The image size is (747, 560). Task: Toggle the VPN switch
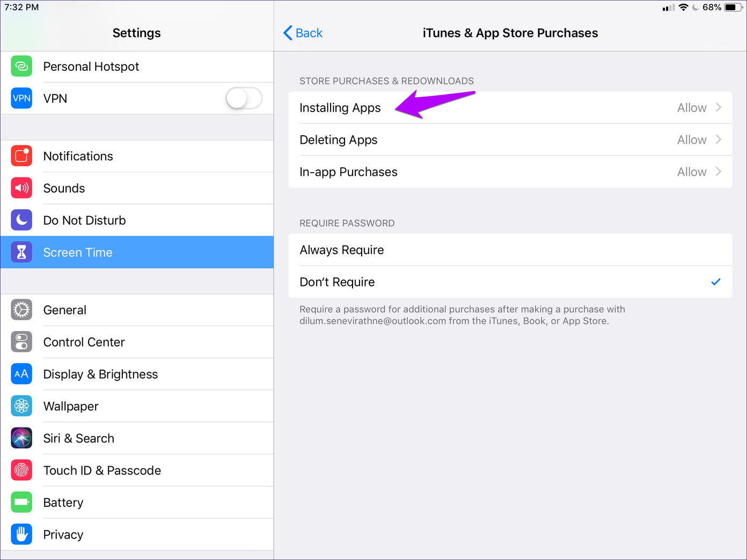click(x=244, y=99)
